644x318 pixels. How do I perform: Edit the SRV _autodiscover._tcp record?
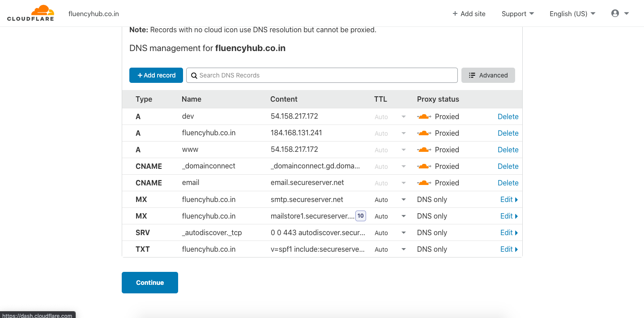pyautogui.click(x=509, y=232)
